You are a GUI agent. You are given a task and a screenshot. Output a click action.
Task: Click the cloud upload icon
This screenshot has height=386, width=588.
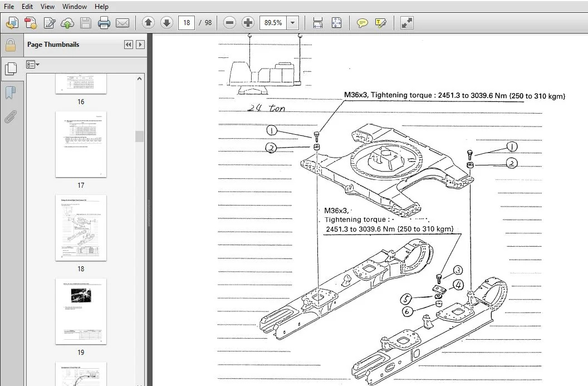(x=67, y=23)
